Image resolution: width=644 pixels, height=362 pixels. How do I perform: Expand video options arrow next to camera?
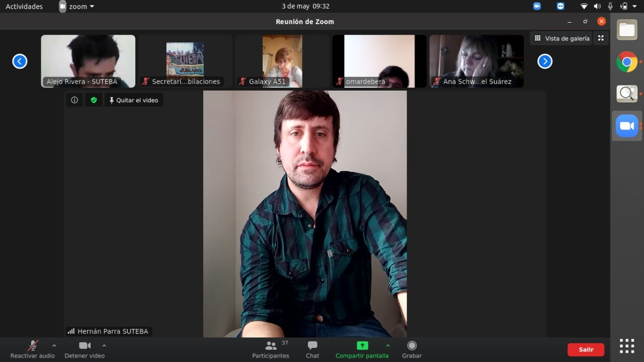tap(104, 346)
